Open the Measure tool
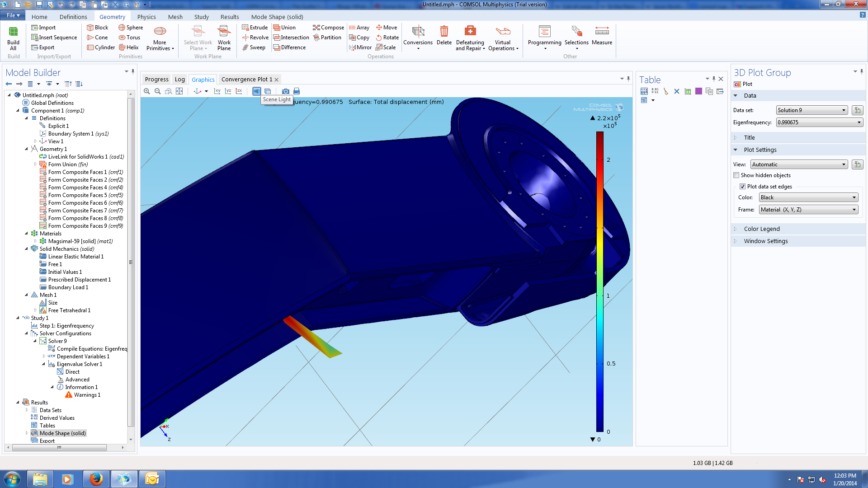This screenshot has width=868, height=488. click(x=602, y=35)
